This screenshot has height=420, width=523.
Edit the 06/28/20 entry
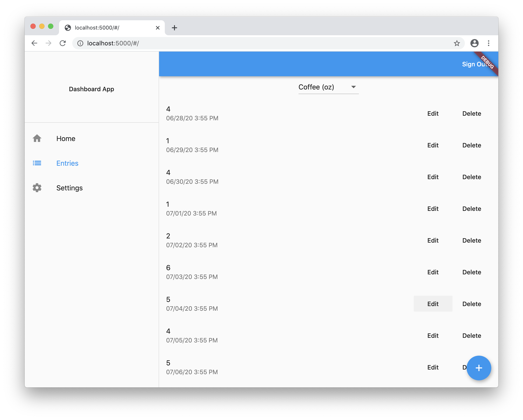pos(433,113)
